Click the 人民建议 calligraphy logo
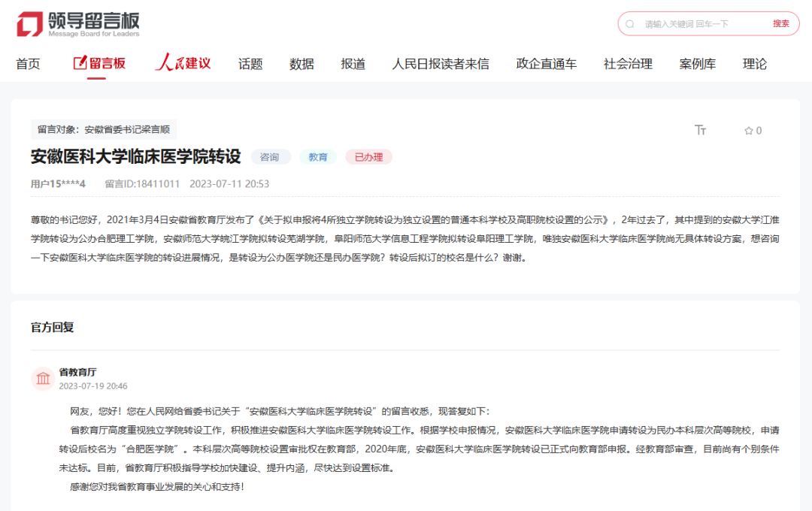This screenshot has height=511, width=812. pyautogui.click(x=181, y=63)
